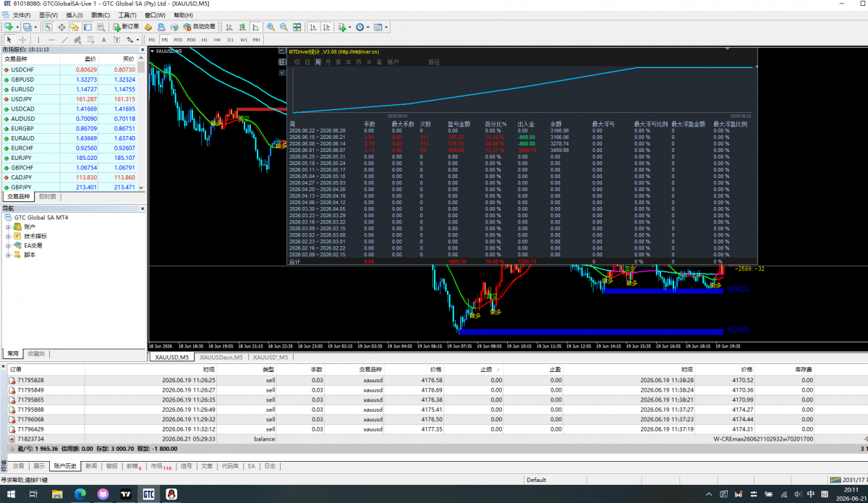Switch chart to candlesticks icon

coord(242,27)
